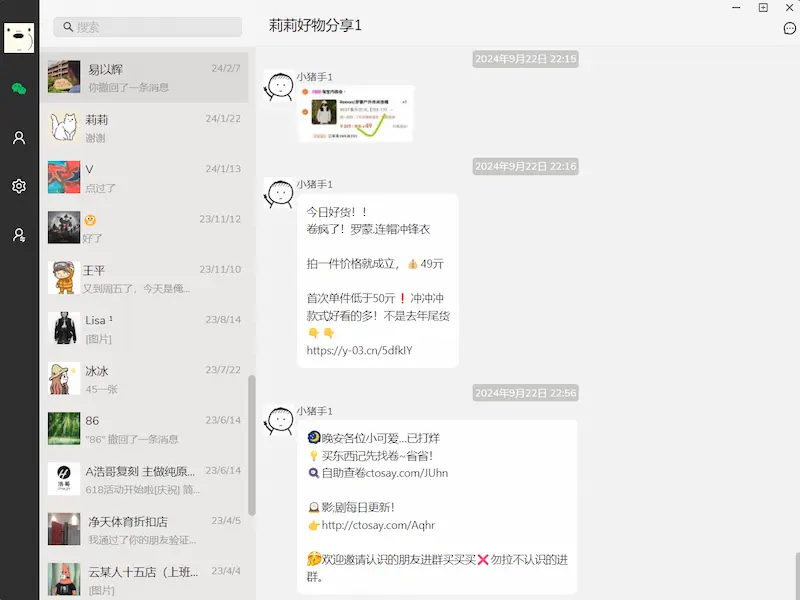Open group chat details via bubble icon

coord(788,28)
